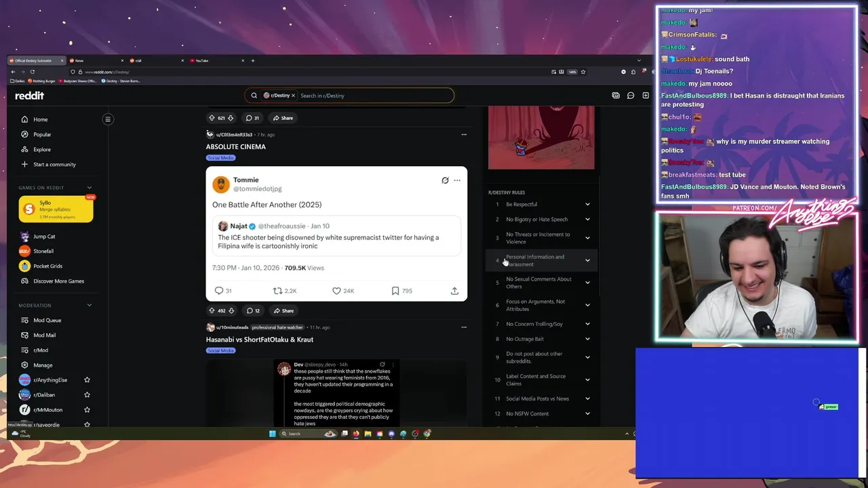This screenshot has height=488, width=868.
Task: Open the 12 comments on ABSOLUTE CINEMA
Action: click(x=253, y=310)
